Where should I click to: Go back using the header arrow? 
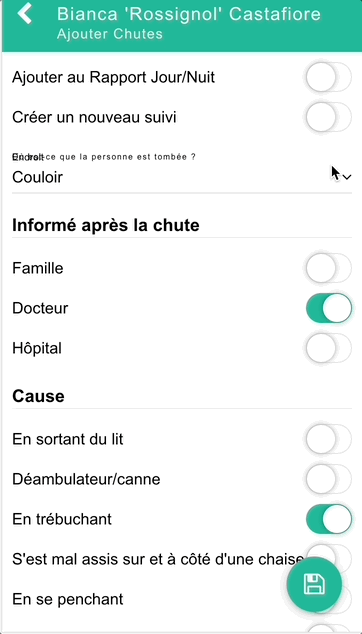coord(25,14)
